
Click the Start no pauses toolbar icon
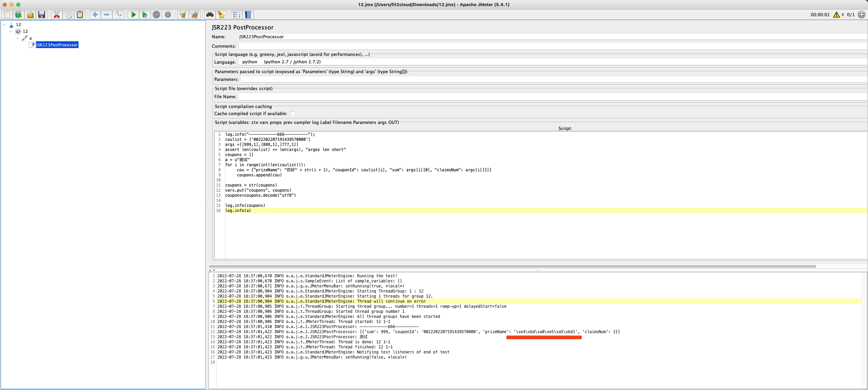tap(145, 15)
